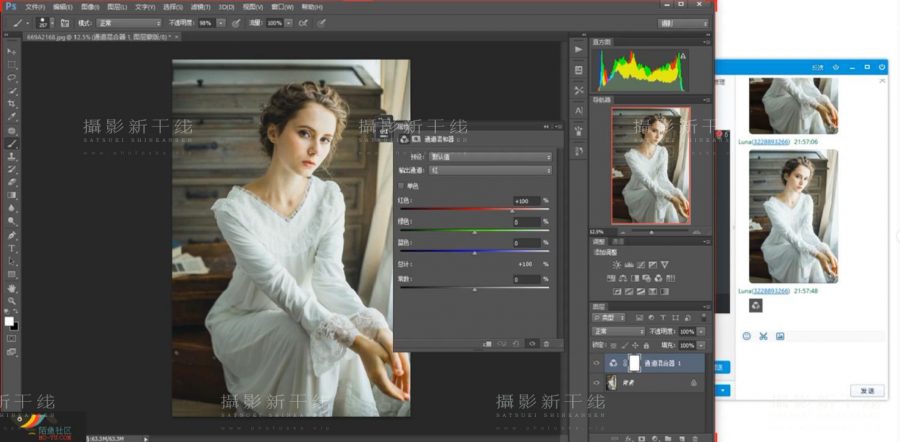Toggle lock position in Layers panel
The height and width of the screenshot is (442, 900).
tap(635, 346)
